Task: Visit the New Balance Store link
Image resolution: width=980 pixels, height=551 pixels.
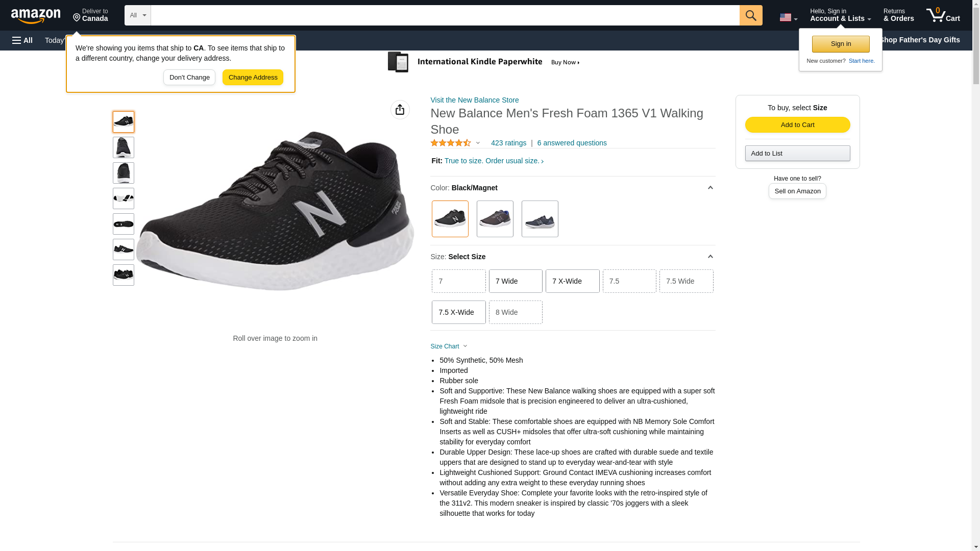Action: (474, 100)
